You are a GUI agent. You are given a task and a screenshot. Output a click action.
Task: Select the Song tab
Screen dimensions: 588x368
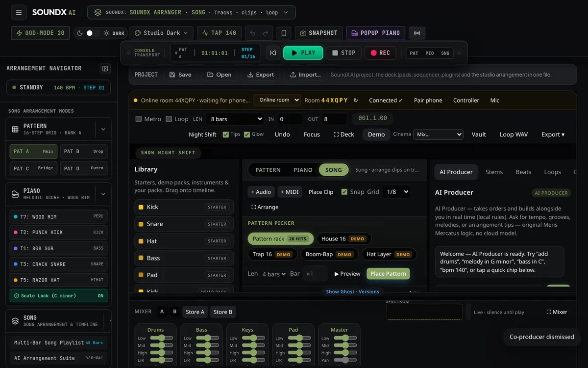pyautogui.click(x=334, y=170)
